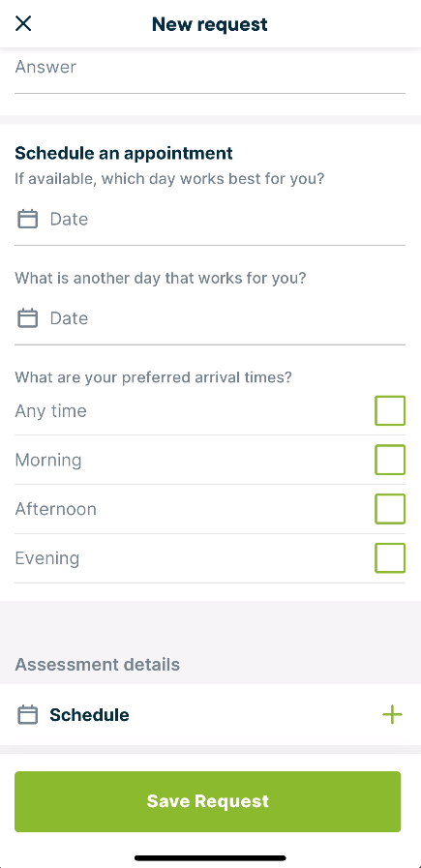Image resolution: width=421 pixels, height=868 pixels.
Task: Tap the Assessment details section heading
Action: coord(98,664)
